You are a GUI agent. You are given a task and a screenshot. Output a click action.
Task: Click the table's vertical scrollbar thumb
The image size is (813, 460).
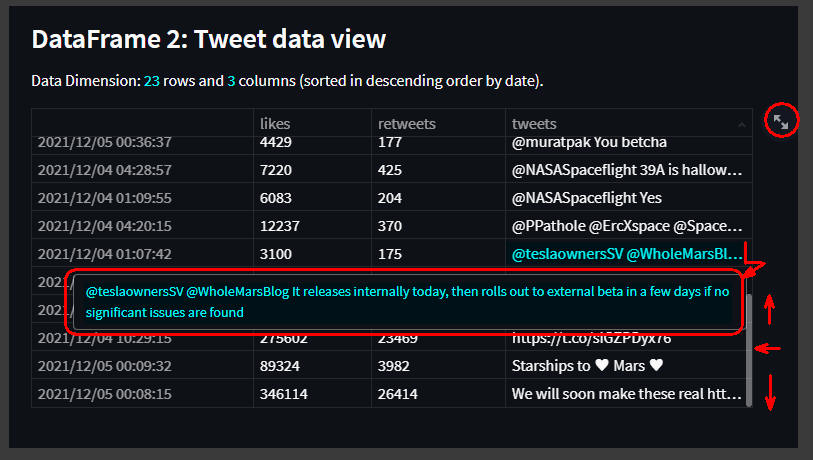[x=749, y=350]
